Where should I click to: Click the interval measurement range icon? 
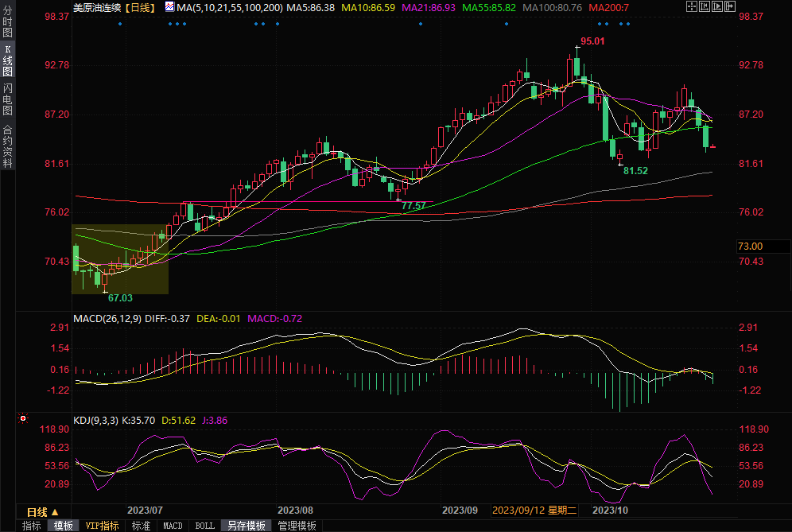coord(706,7)
